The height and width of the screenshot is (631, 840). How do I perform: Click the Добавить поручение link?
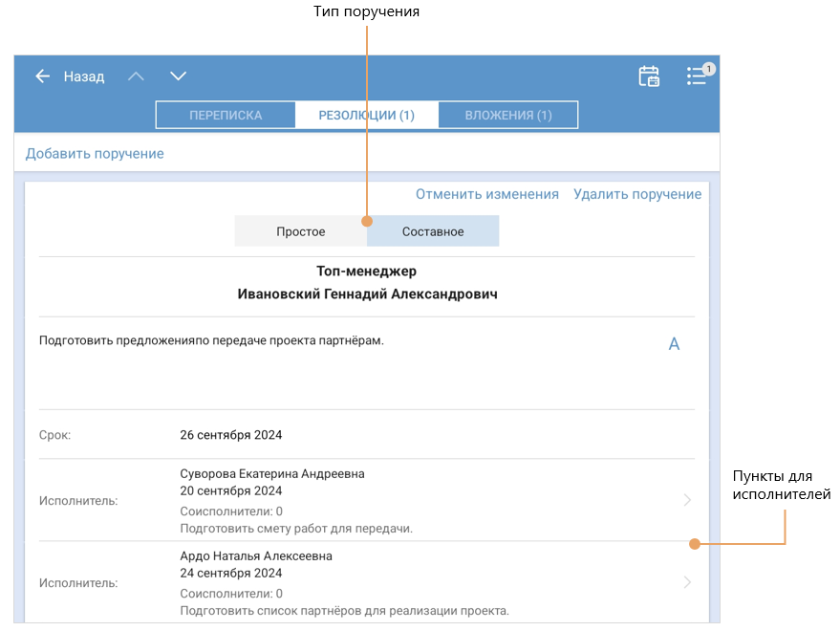[95, 153]
